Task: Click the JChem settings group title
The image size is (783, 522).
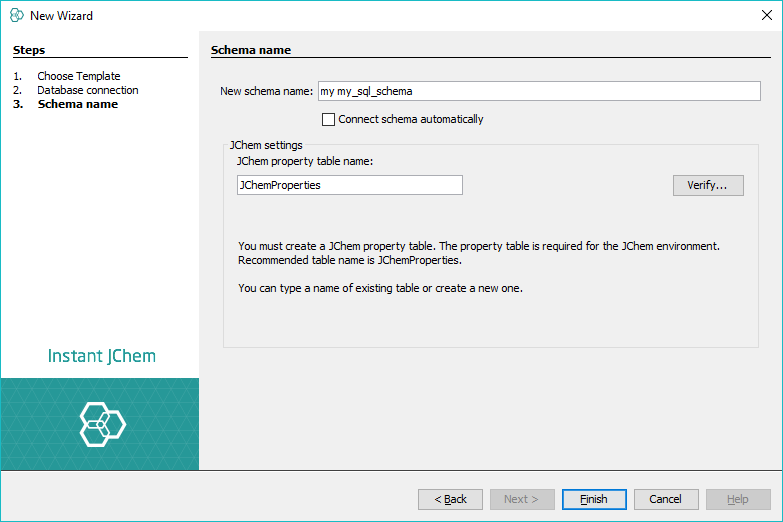Action: pyautogui.click(x=266, y=145)
